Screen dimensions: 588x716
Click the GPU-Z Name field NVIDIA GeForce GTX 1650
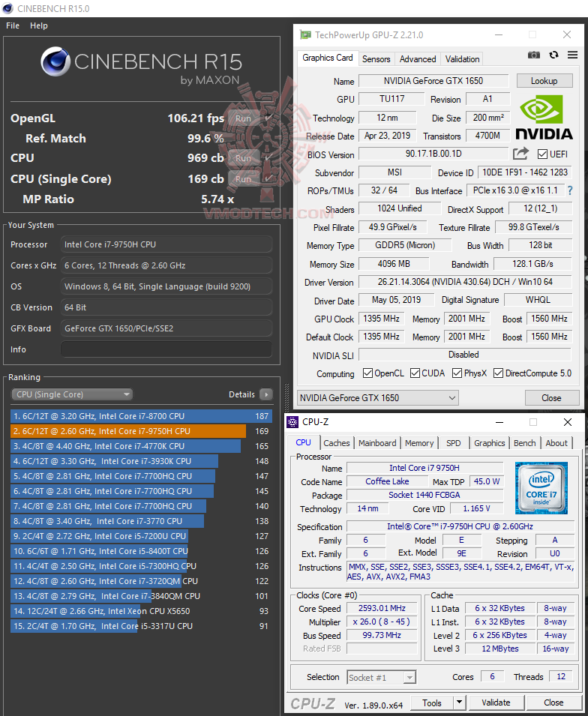[433, 81]
